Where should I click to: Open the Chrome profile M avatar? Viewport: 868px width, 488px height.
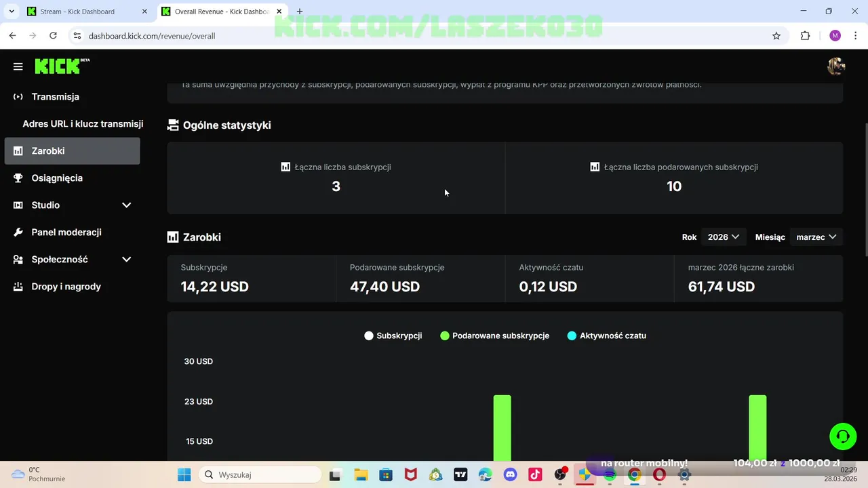(835, 36)
